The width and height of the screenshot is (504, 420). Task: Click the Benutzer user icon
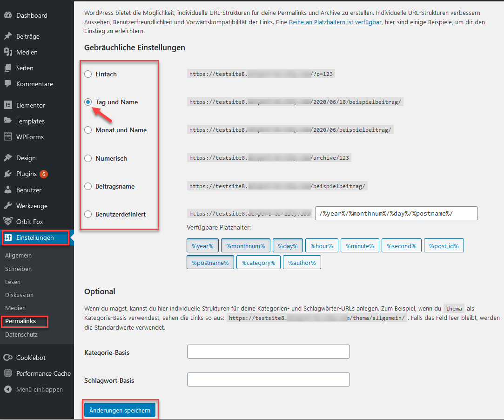(8, 190)
